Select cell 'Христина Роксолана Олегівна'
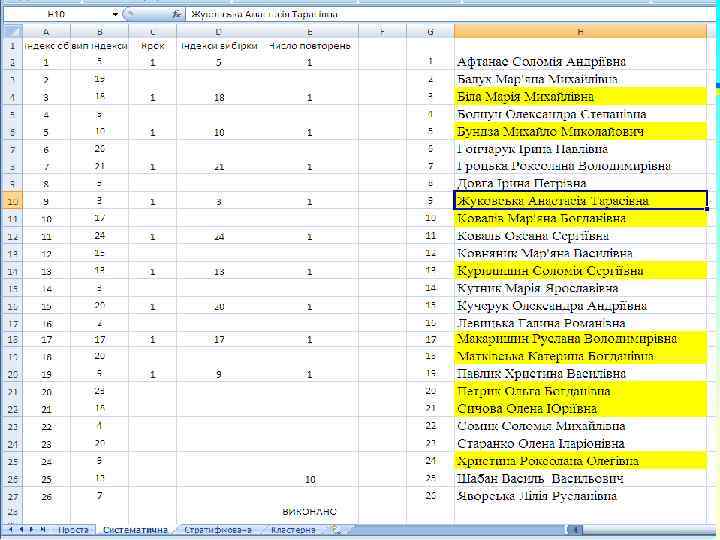Screen dimensions: 720x540 coord(580,461)
